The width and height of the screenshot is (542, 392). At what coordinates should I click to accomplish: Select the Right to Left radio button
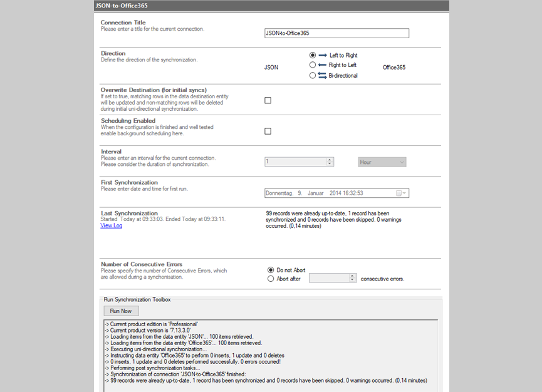[313, 65]
